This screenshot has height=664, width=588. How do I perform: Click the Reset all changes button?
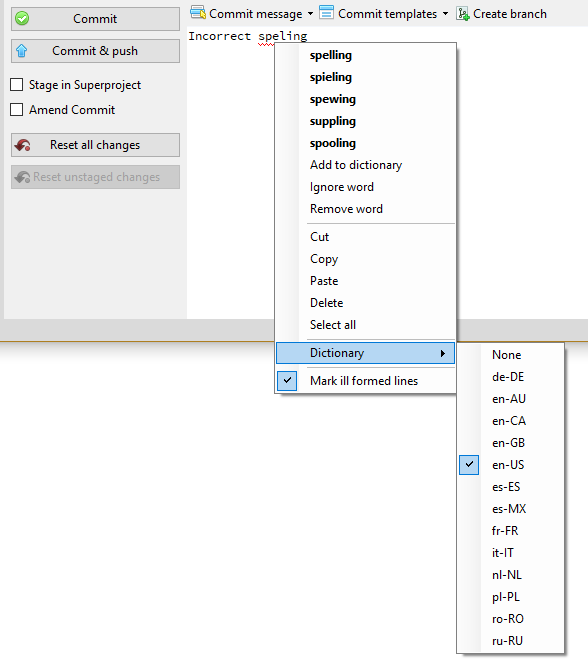95,145
